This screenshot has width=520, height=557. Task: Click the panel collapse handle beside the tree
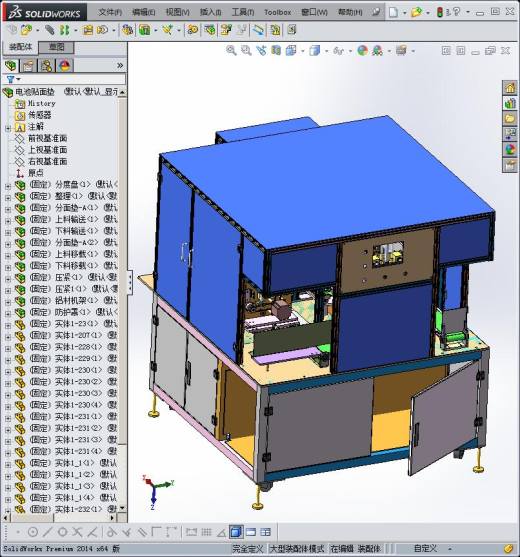pyautogui.click(x=130, y=282)
